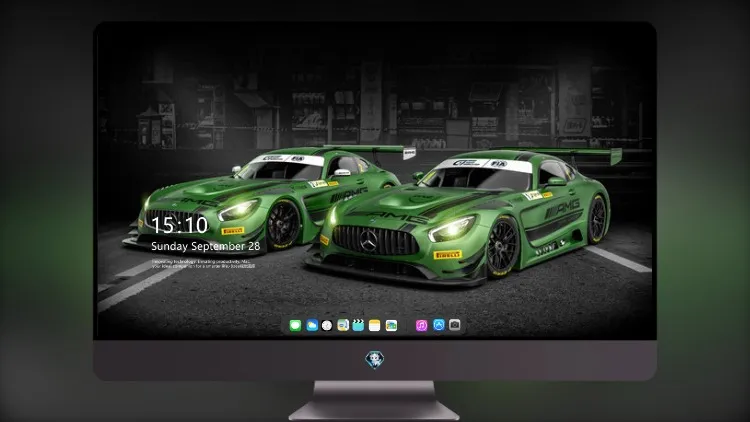
Task: Open the Photos gallery app in dock
Action: (391, 325)
